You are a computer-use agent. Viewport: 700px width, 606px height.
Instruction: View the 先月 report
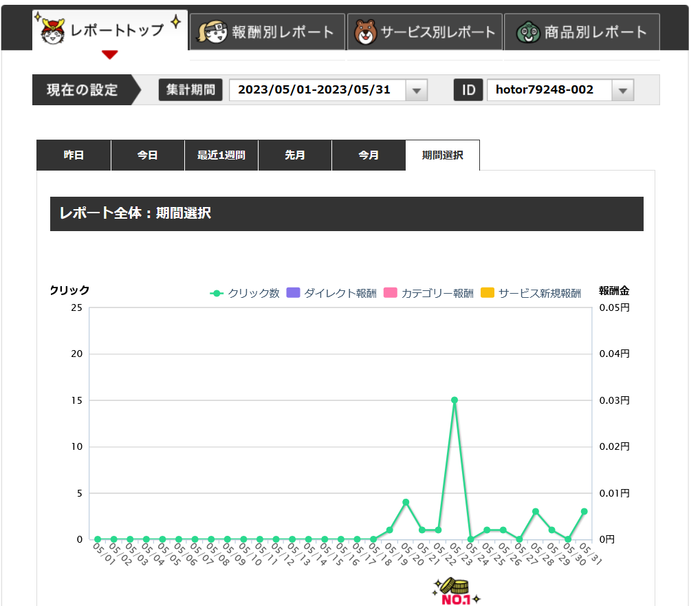294,155
